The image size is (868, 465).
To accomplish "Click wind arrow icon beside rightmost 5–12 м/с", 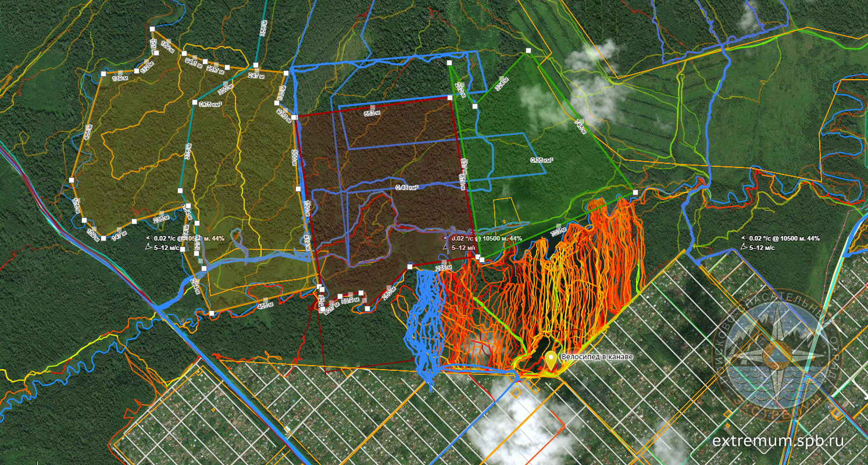I will [x=744, y=247].
